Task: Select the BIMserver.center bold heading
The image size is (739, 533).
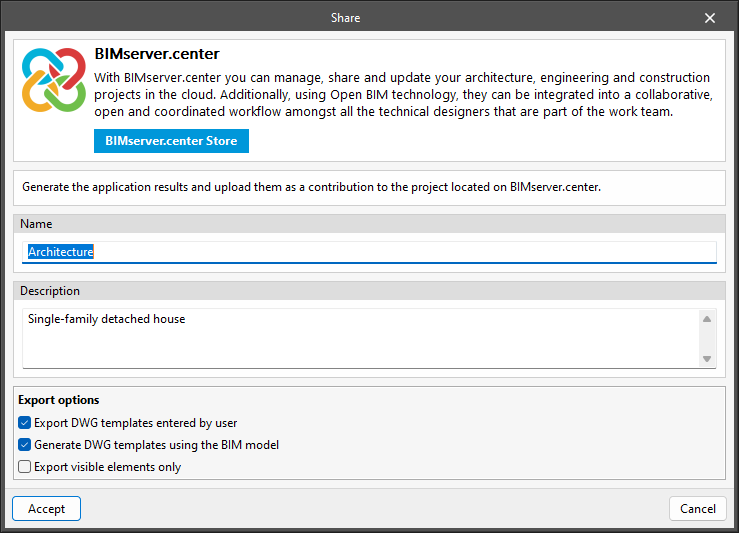Action: coord(156,54)
